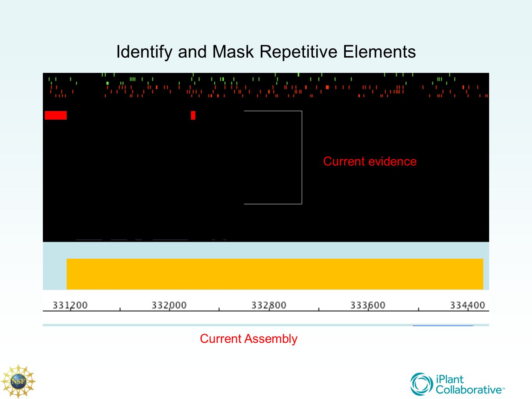Click the 333600 ruler label
Viewport: 532px width, 399px height.
pyautogui.click(x=368, y=305)
